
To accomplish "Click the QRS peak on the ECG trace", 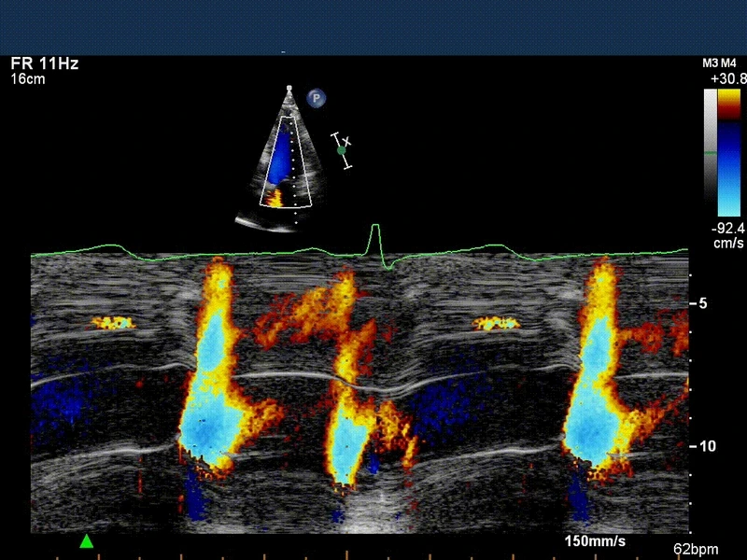I will tap(375, 227).
